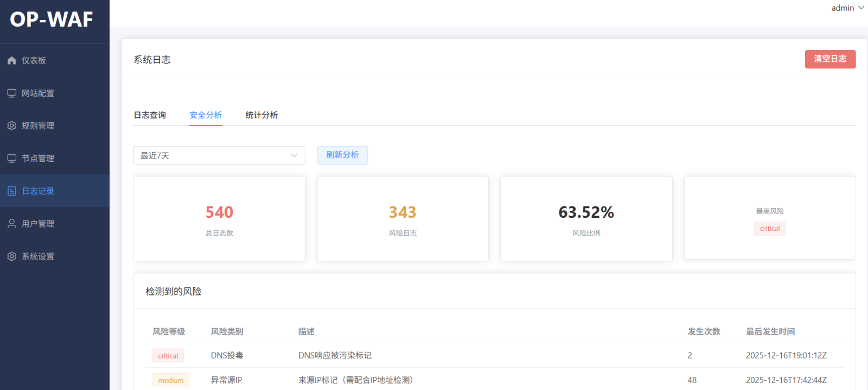Click the gear icon beside 系统设置
The image size is (868, 390).
point(11,256)
